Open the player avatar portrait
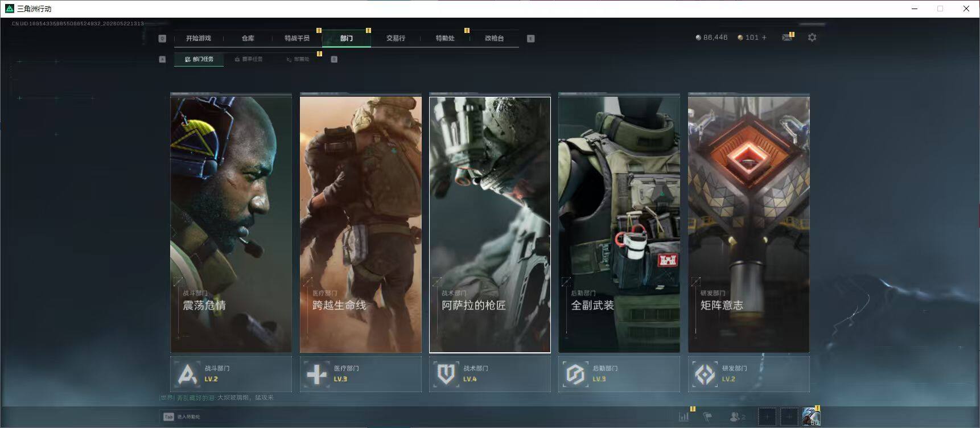 pos(811,417)
